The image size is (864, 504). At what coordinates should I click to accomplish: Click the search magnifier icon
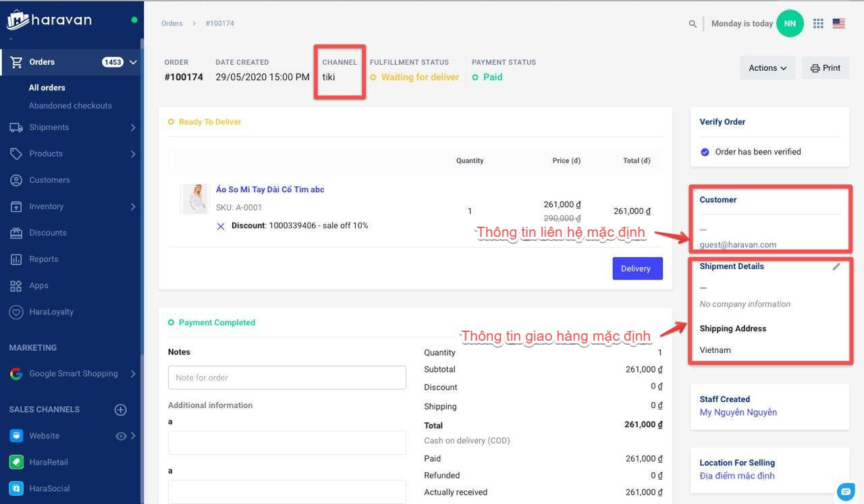[693, 24]
